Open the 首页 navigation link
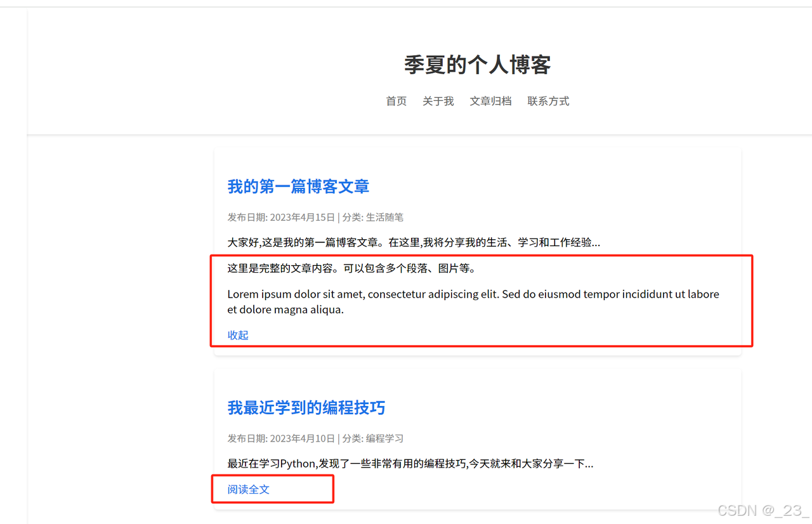 tap(396, 101)
